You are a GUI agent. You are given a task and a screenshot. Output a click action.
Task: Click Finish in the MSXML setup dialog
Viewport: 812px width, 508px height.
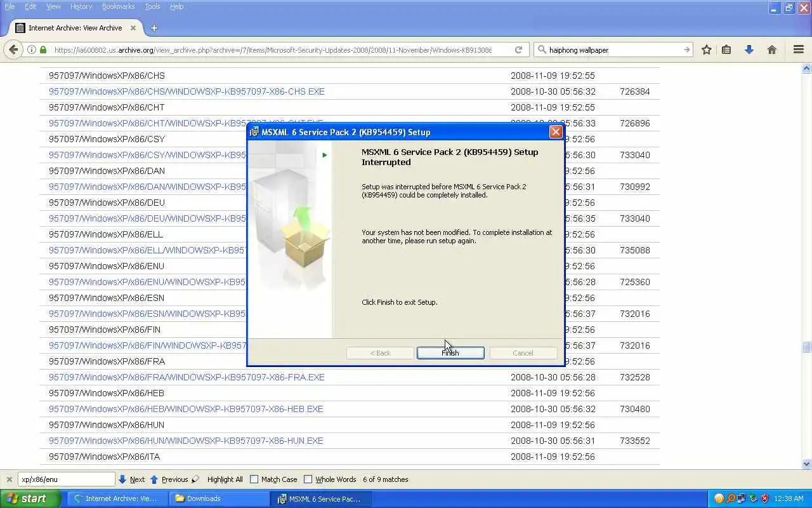pyautogui.click(x=450, y=353)
